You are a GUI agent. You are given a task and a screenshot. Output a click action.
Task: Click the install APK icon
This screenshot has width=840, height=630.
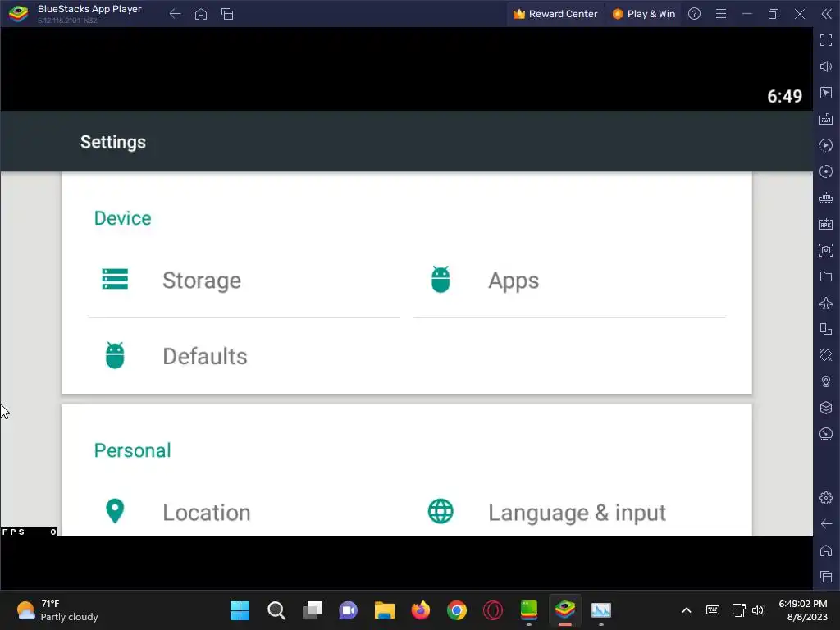point(826,224)
